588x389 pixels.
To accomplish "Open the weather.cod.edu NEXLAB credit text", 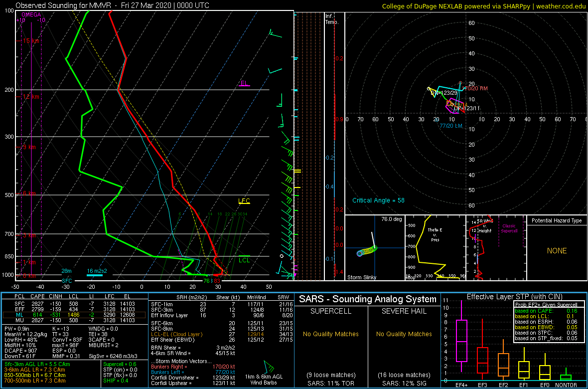I will [483, 6].
